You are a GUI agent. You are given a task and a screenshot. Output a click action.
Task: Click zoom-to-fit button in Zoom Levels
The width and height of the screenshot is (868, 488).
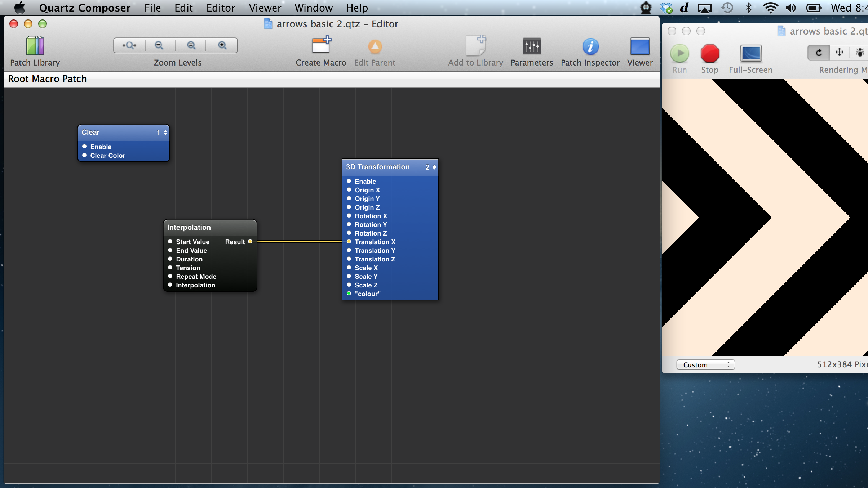[129, 45]
